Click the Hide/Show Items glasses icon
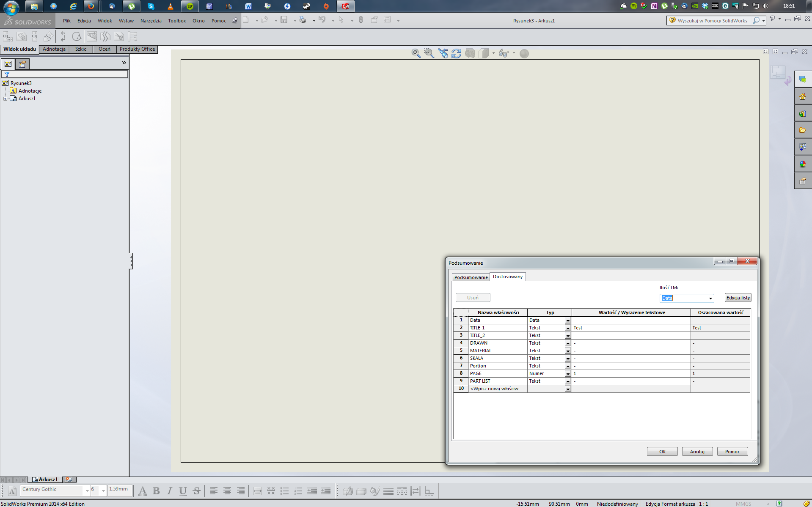The image size is (812, 507). pos(504,53)
